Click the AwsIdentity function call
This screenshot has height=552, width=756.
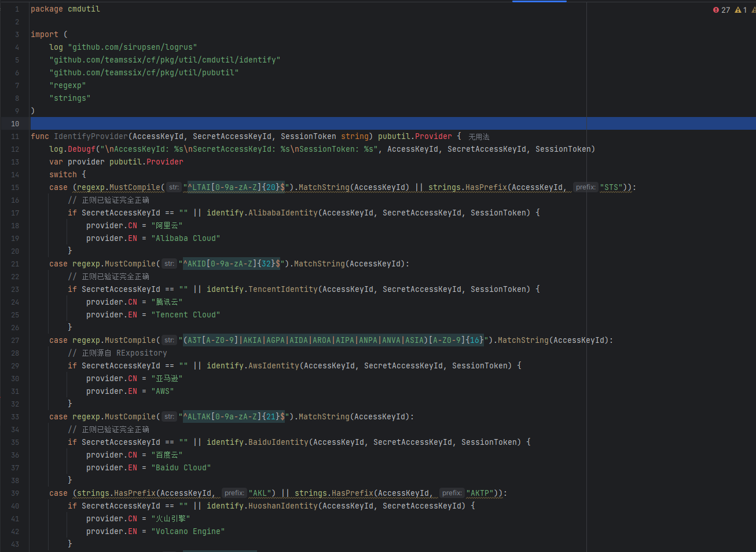(x=274, y=365)
